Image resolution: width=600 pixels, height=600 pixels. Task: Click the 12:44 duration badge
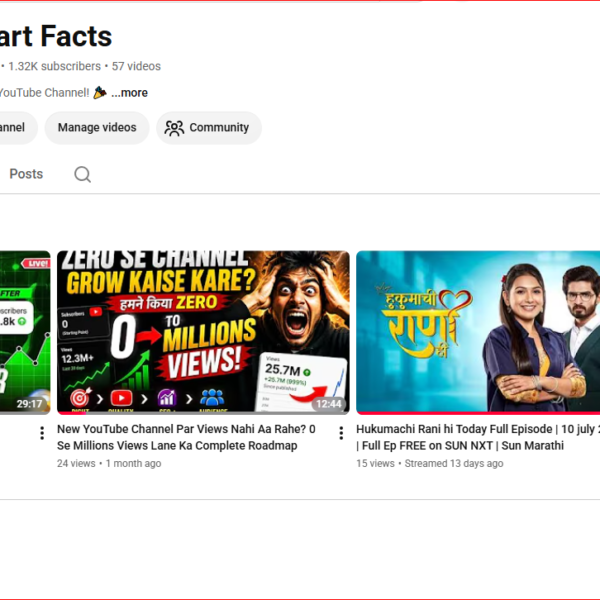click(x=329, y=404)
